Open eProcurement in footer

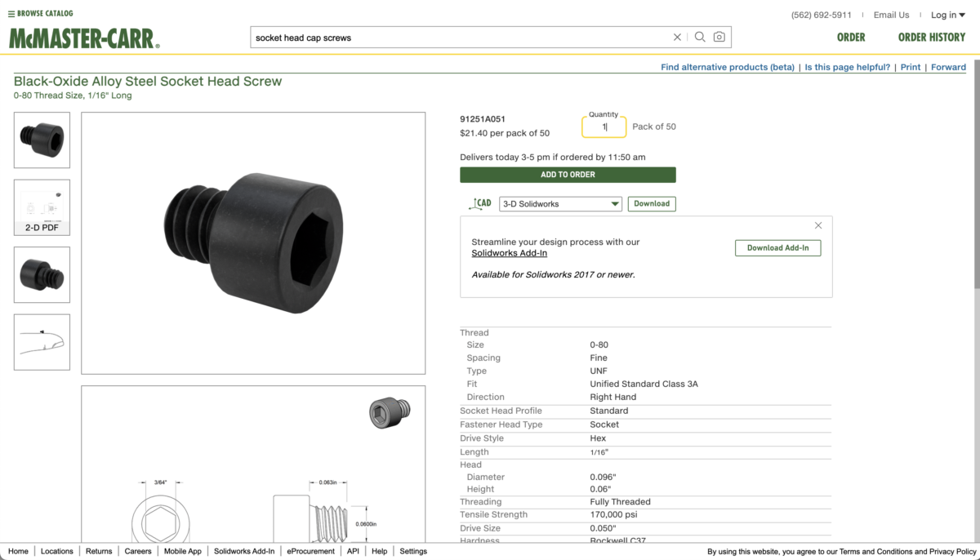(310, 551)
